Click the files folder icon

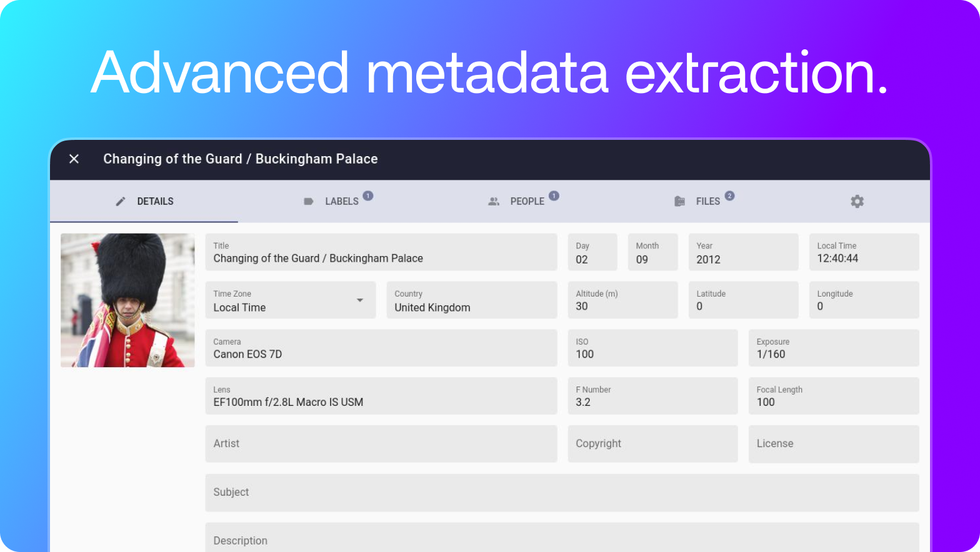679,201
